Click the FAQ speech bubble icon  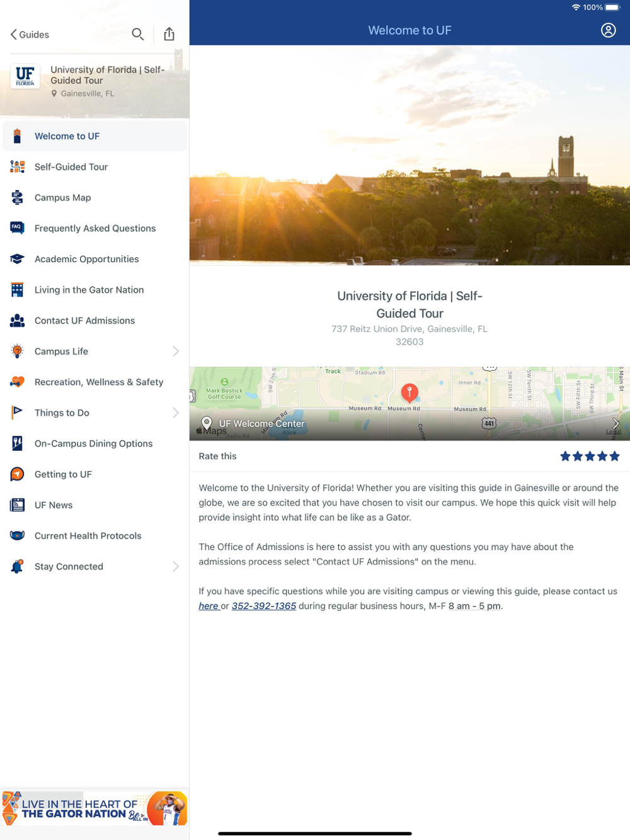[17, 228]
